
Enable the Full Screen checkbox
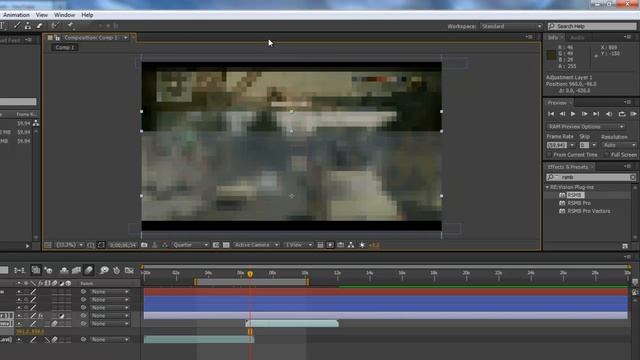pyautogui.click(x=607, y=155)
